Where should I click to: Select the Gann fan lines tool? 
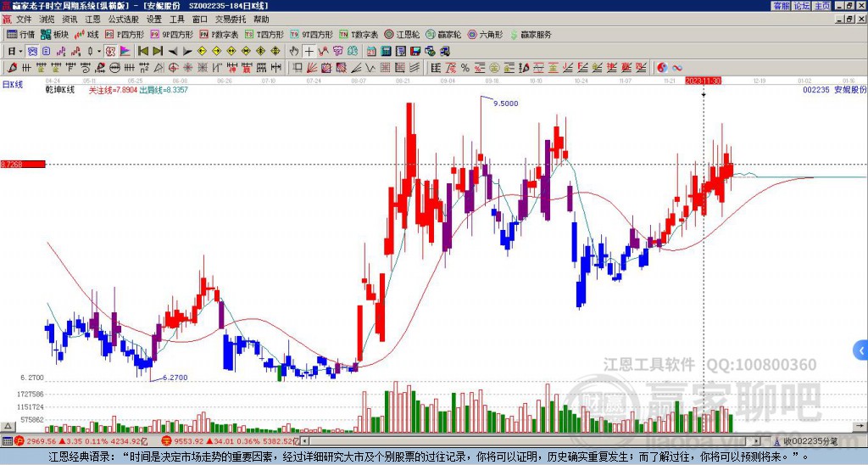[x=312, y=68]
